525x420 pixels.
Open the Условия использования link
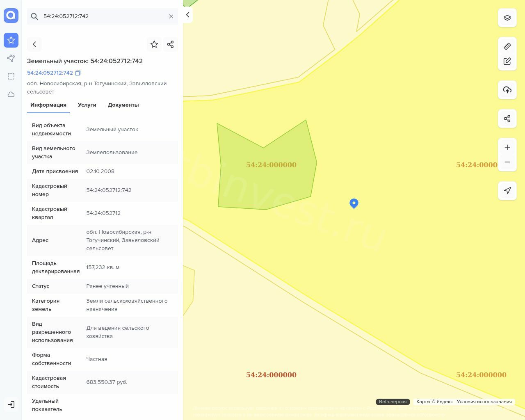coord(484,402)
